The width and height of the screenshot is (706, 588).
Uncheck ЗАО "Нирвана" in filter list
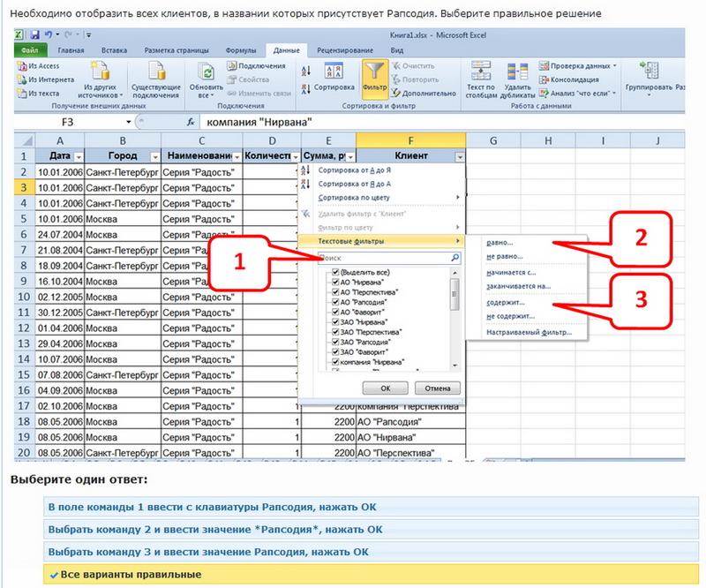335,321
